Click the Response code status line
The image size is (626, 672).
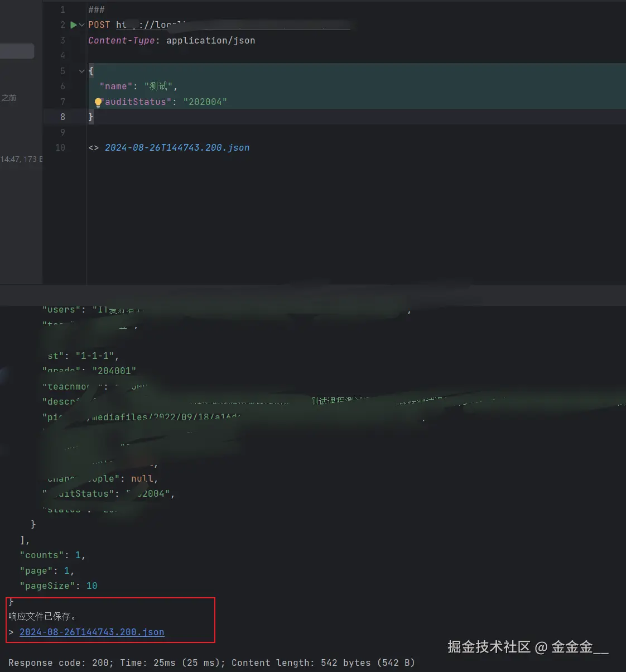click(211, 663)
